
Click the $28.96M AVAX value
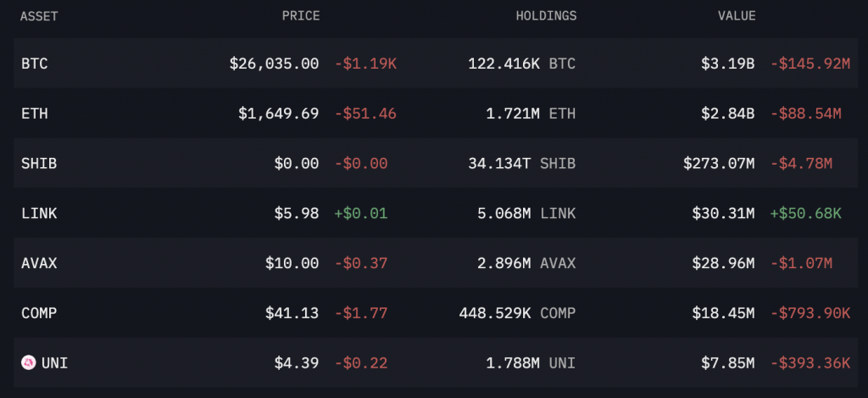pos(723,263)
